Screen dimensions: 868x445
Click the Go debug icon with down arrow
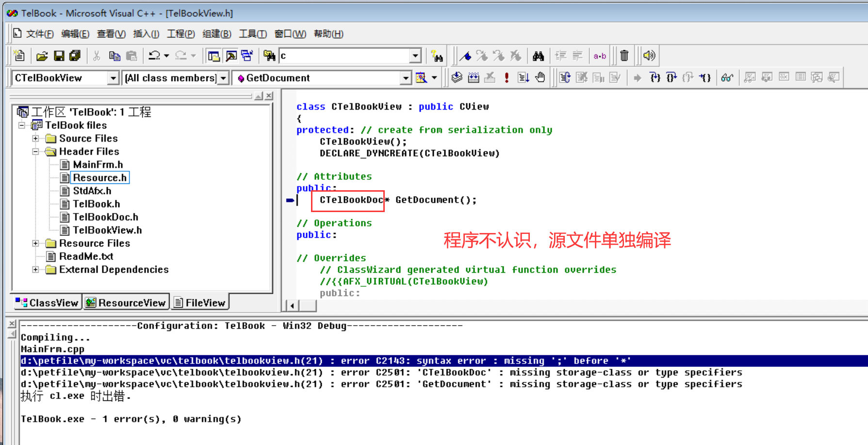(523, 78)
